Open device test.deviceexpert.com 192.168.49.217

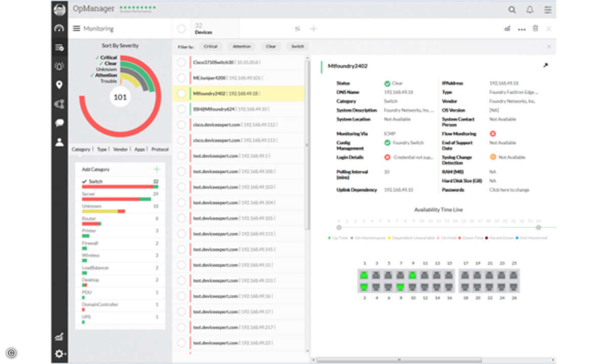233,328
